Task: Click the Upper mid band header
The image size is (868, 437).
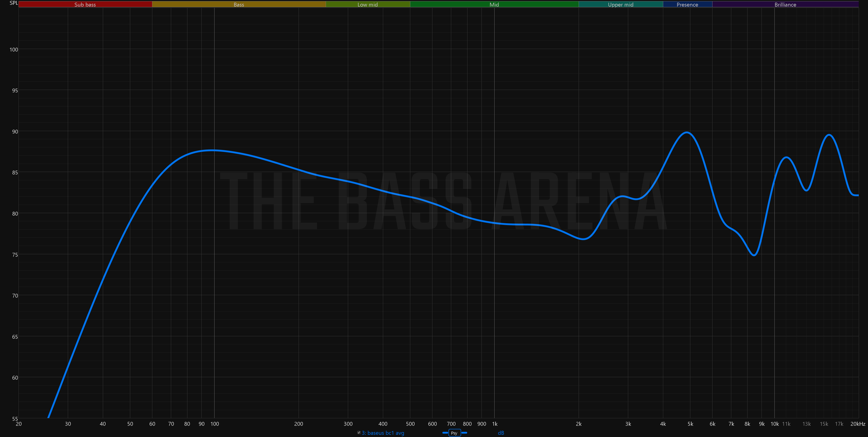Action: click(x=620, y=5)
